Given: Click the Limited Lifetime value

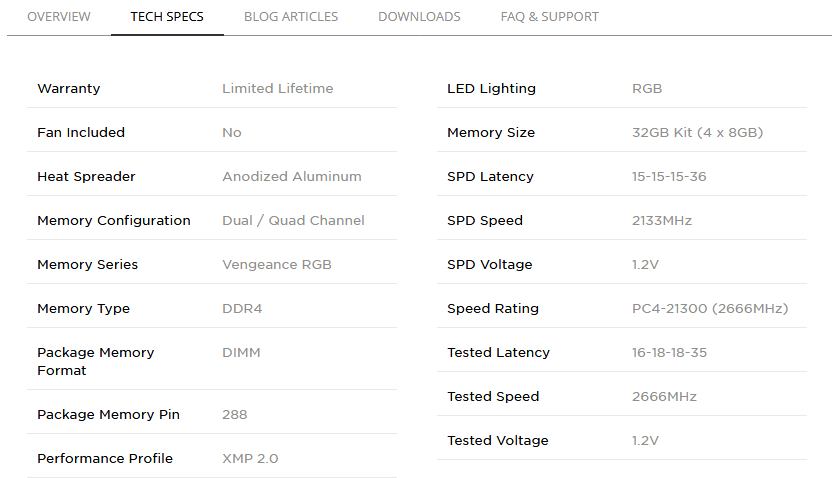Looking at the screenshot, I should coord(278,88).
